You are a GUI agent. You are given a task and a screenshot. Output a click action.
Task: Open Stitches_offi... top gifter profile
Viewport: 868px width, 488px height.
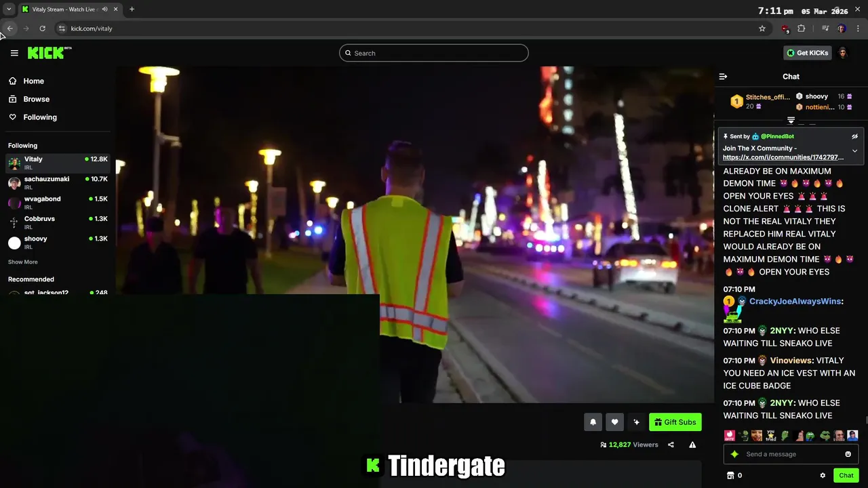coord(768,97)
